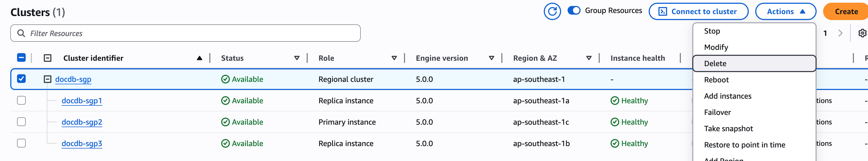Check the docdb-sgp2 instance checkbox
The image size is (868, 161).
pyautogui.click(x=21, y=122)
